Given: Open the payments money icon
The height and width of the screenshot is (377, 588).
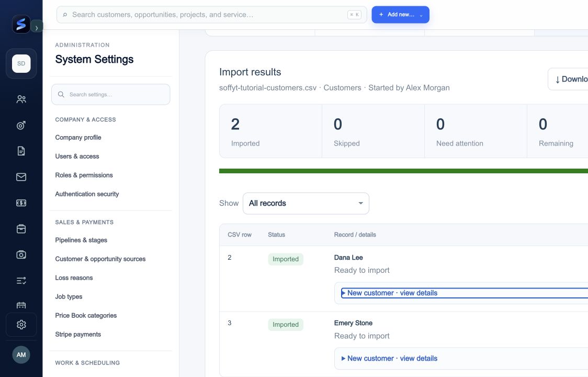Looking at the screenshot, I should [21, 203].
